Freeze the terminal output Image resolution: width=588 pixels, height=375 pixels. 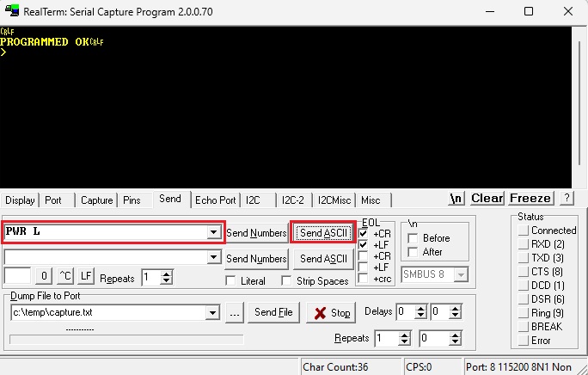click(x=530, y=198)
